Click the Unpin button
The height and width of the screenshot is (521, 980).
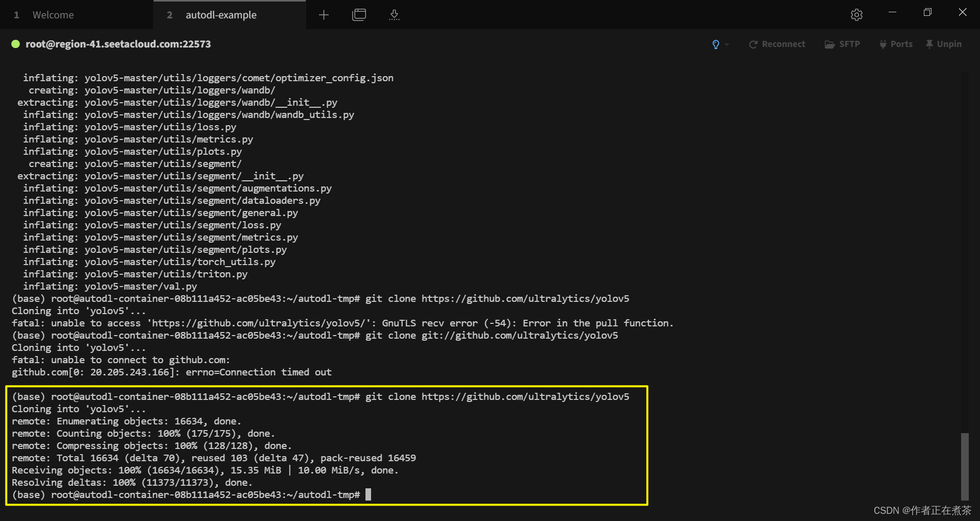point(944,44)
